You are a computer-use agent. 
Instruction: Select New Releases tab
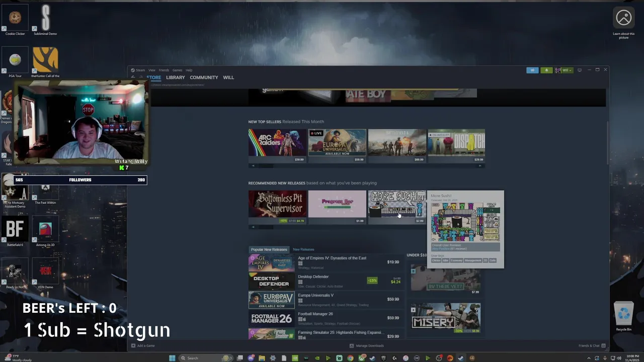click(303, 249)
